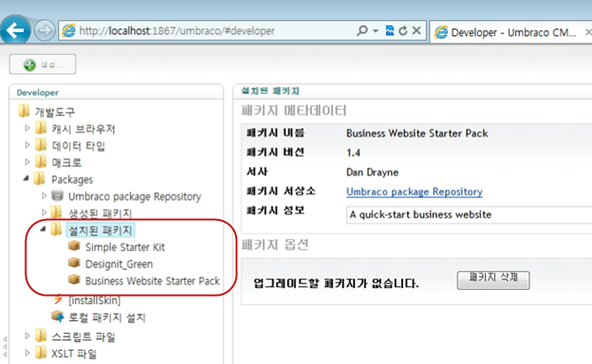Select the Developer - Umbraco CMS tab
The height and width of the screenshot is (364, 592).
[510, 32]
